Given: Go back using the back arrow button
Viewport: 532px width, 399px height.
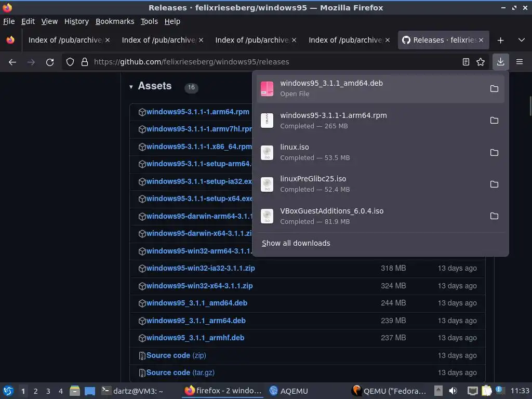Looking at the screenshot, I should [x=12, y=62].
